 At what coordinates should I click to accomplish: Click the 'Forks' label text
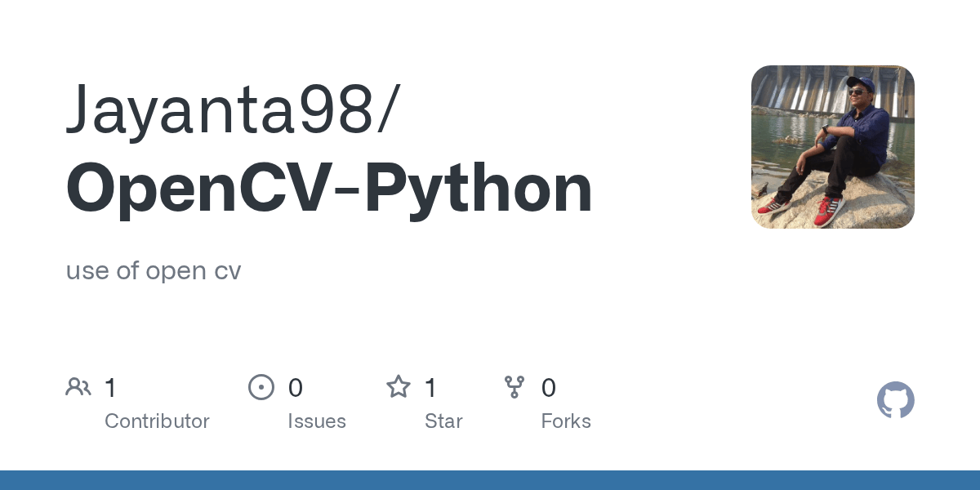(x=566, y=421)
